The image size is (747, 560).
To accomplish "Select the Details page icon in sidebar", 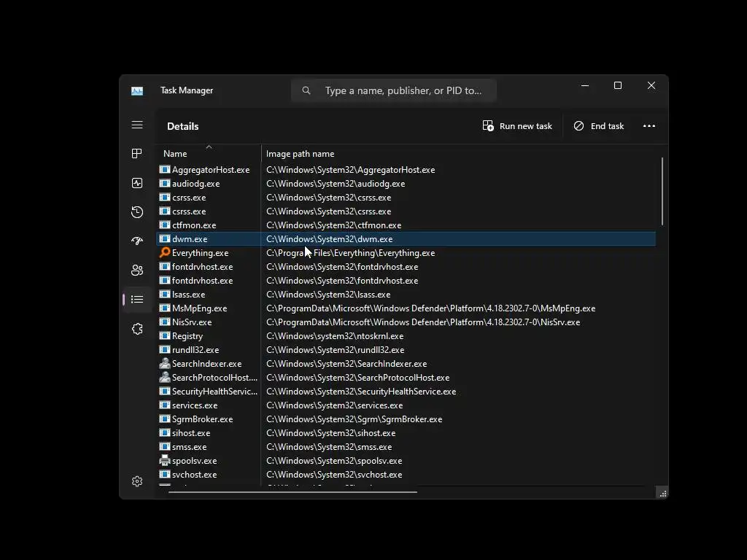I will (137, 300).
